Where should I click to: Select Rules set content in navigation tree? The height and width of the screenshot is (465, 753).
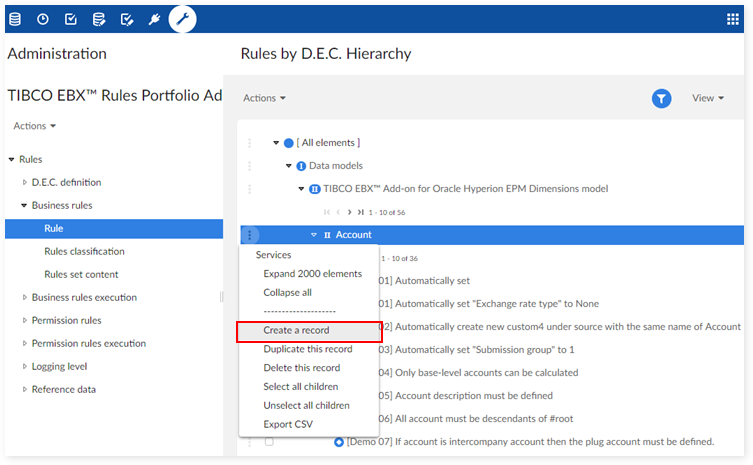pos(81,275)
